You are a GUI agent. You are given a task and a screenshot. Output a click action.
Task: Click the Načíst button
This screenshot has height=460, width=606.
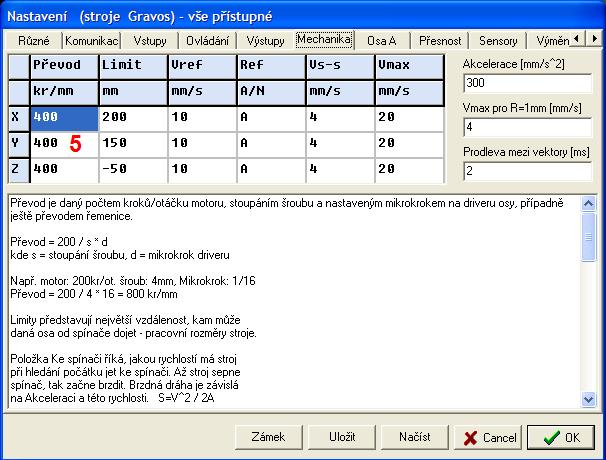(x=414, y=437)
